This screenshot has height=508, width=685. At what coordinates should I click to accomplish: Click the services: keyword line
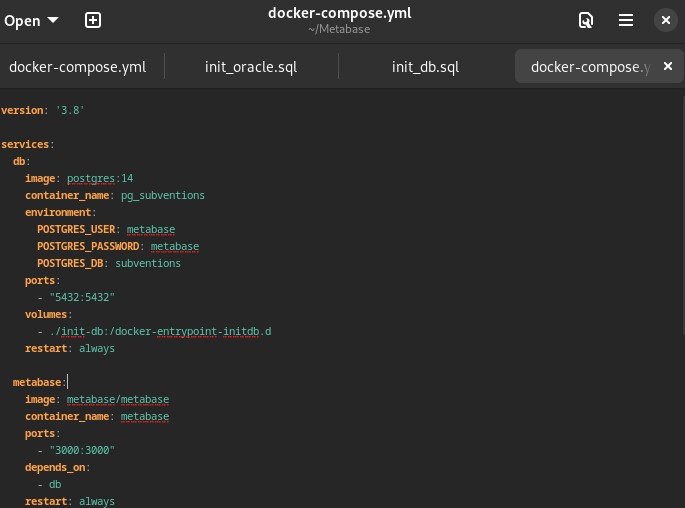[x=27, y=144]
